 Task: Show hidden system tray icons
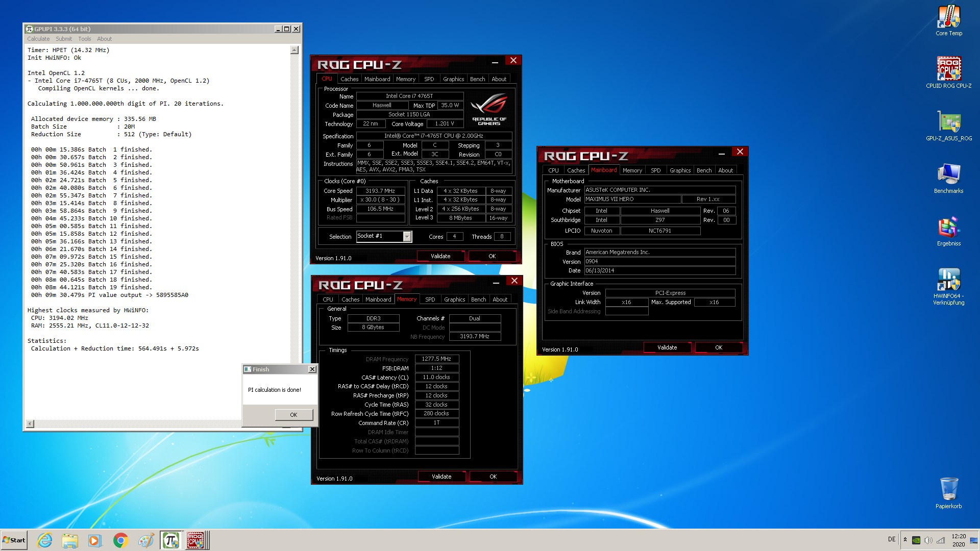[905, 540]
